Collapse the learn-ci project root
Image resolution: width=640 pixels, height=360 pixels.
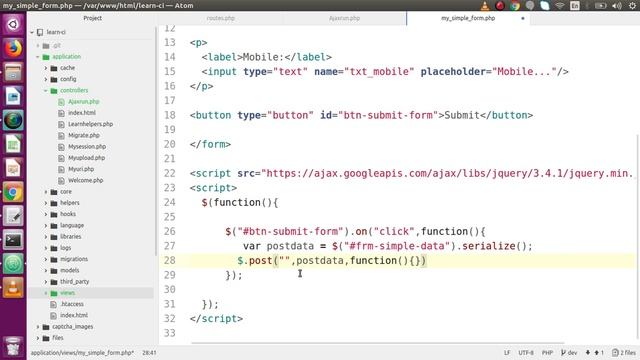[x=32, y=32]
